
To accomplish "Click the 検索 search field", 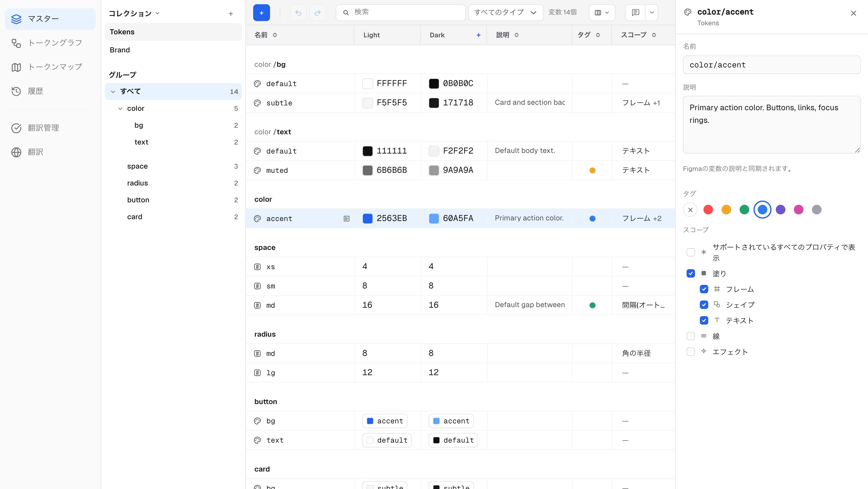I will click(401, 12).
